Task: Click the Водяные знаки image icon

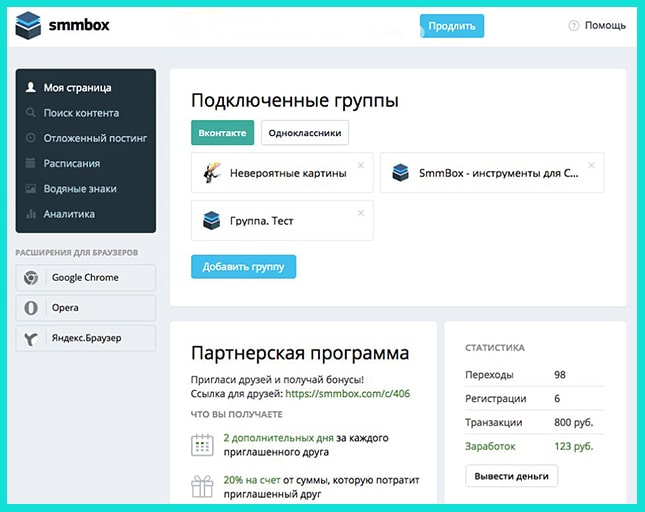Action: (30, 188)
